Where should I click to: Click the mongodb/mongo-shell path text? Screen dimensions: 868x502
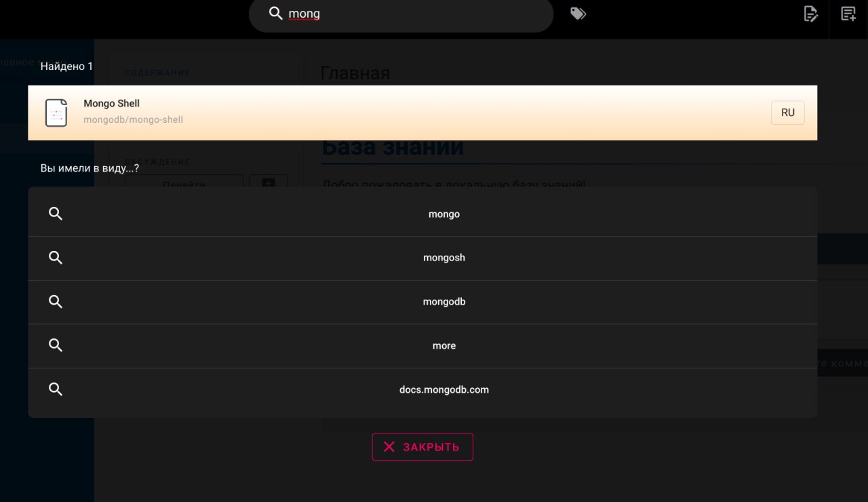(x=134, y=120)
